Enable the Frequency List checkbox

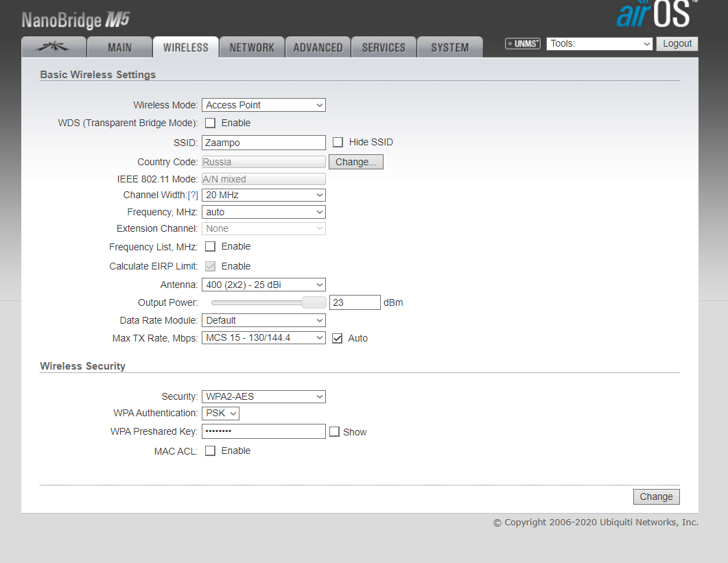pos(211,247)
